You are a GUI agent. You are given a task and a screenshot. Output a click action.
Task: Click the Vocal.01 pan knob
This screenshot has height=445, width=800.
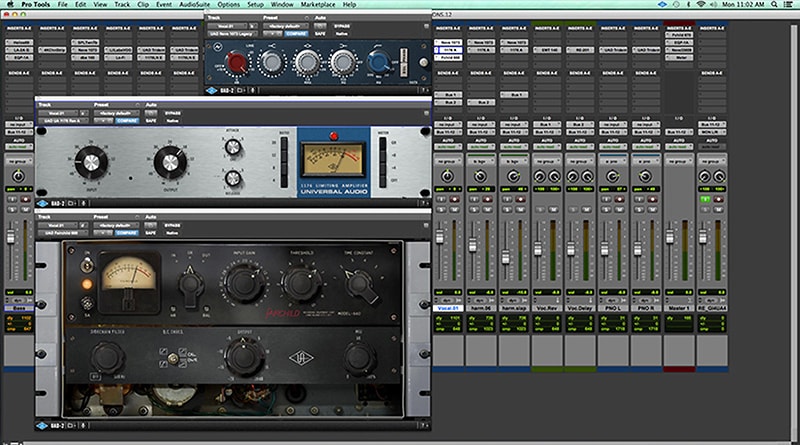[x=447, y=176]
